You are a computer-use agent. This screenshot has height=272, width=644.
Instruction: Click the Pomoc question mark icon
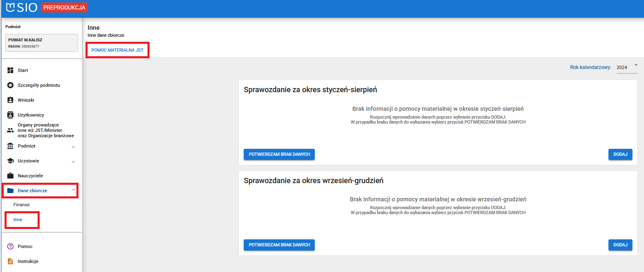point(11,246)
